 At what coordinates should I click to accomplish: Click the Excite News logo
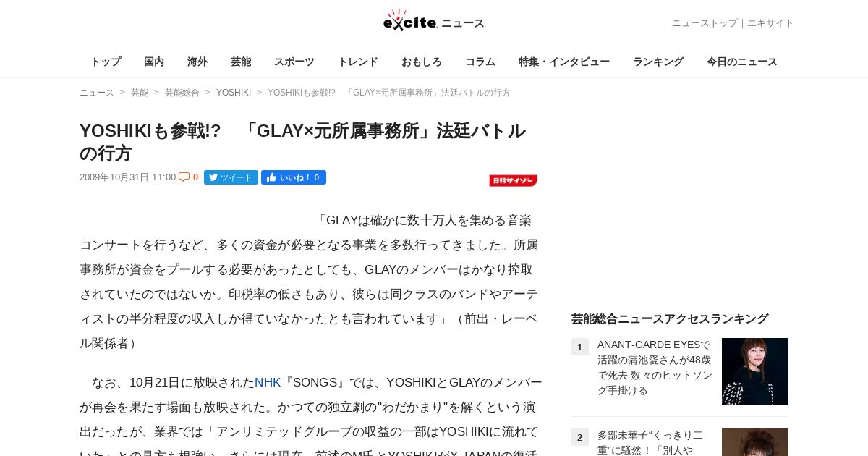[x=433, y=21]
